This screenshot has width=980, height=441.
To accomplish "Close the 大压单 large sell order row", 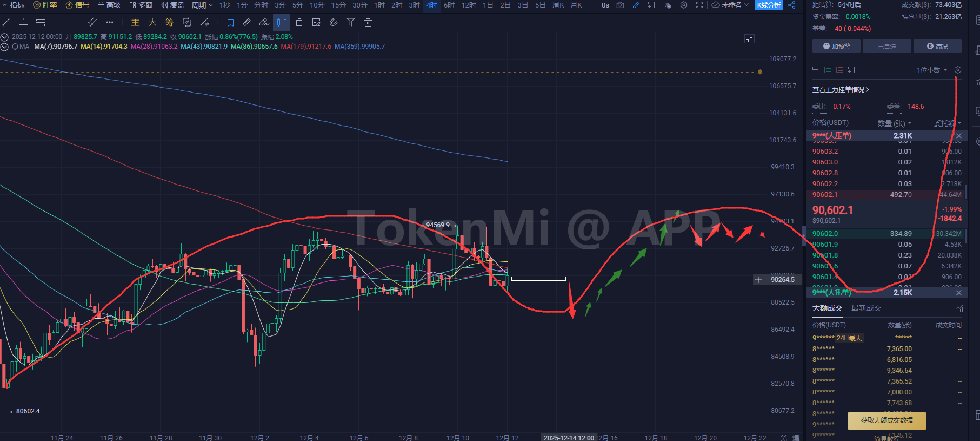I will (959, 136).
